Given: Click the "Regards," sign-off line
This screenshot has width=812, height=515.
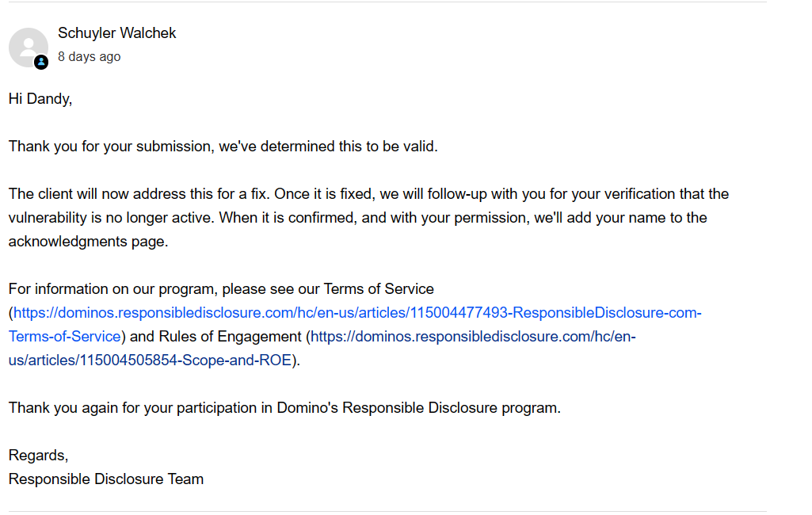Looking at the screenshot, I should coord(38,456).
